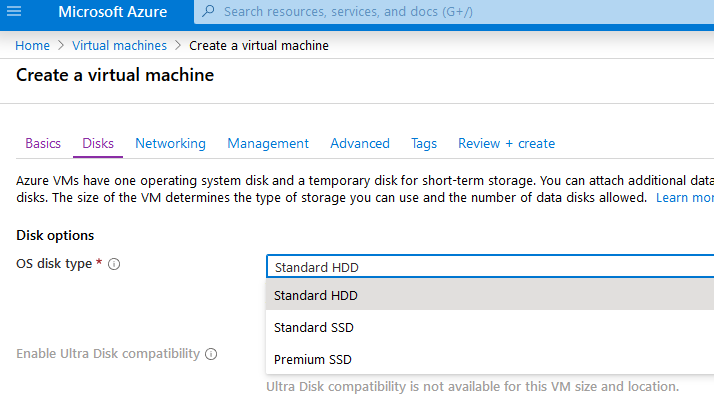Show info for Ultra Disk compatibility
The width and height of the screenshot is (714, 400).
212,354
